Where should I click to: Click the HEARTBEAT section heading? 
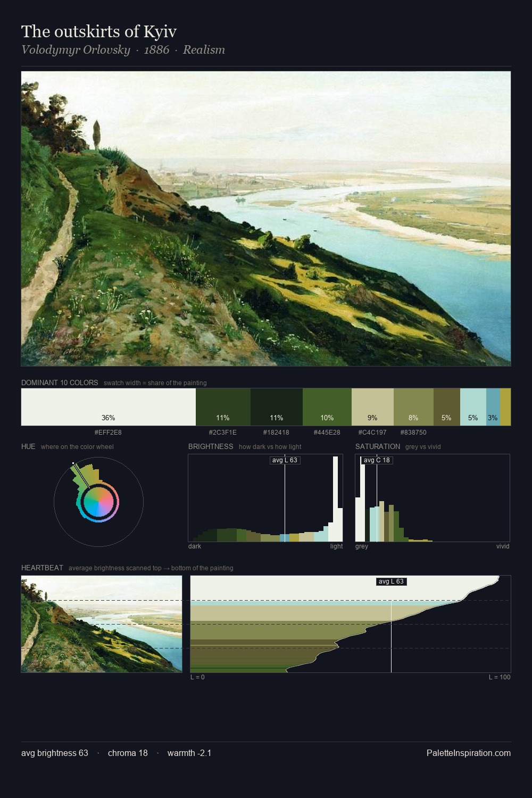tap(42, 568)
